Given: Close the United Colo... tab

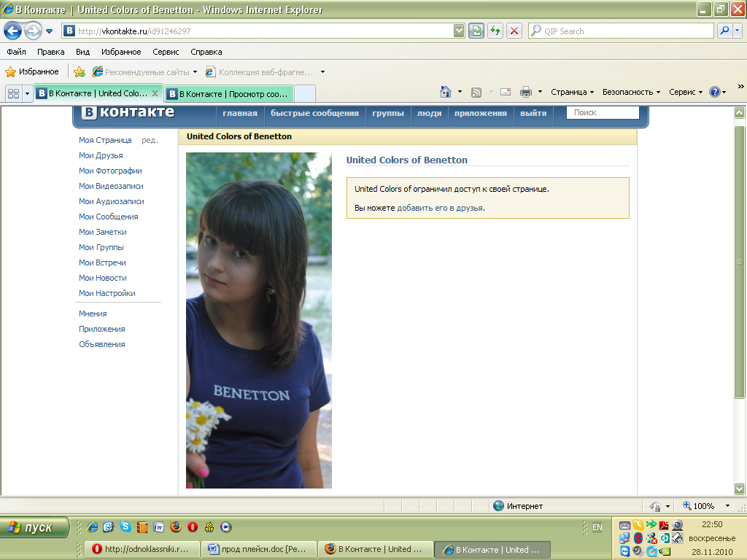Looking at the screenshot, I should (155, 93).
